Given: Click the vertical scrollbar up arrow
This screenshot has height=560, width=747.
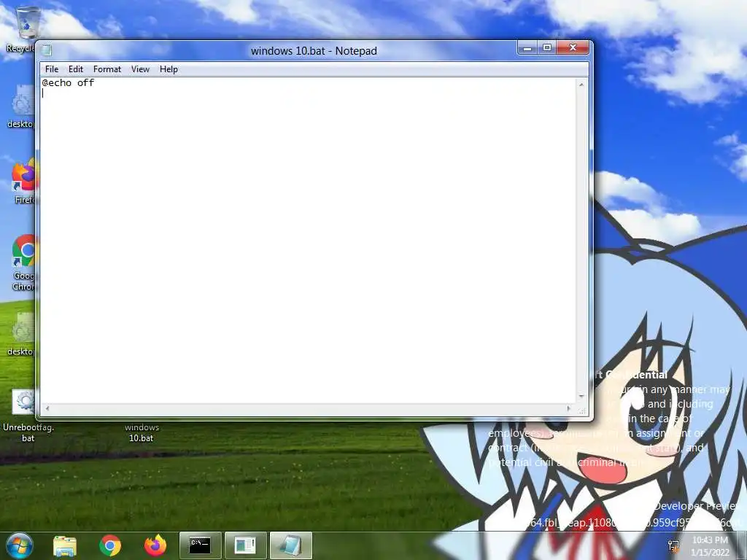Looking at the screenshot, I should click(581, 85).
